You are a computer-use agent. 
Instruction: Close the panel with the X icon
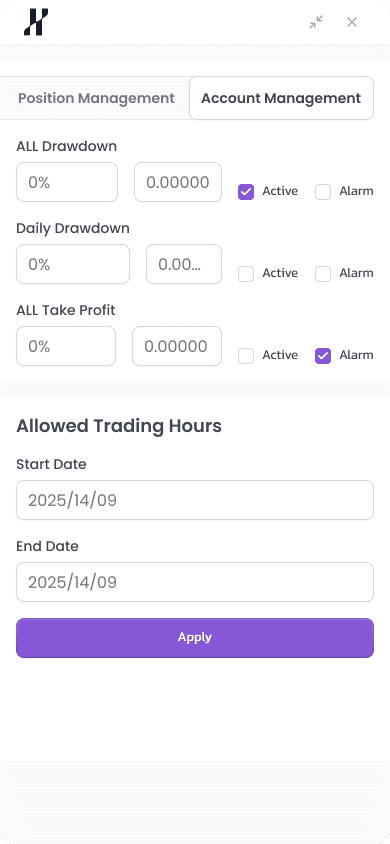(352, 22)
